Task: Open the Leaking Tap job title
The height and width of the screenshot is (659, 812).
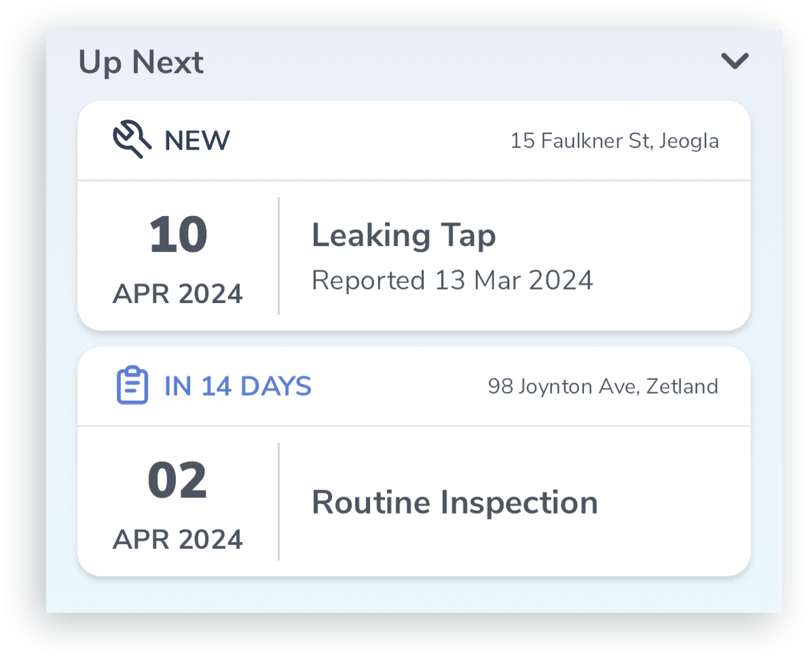Action: pos(403,236)
